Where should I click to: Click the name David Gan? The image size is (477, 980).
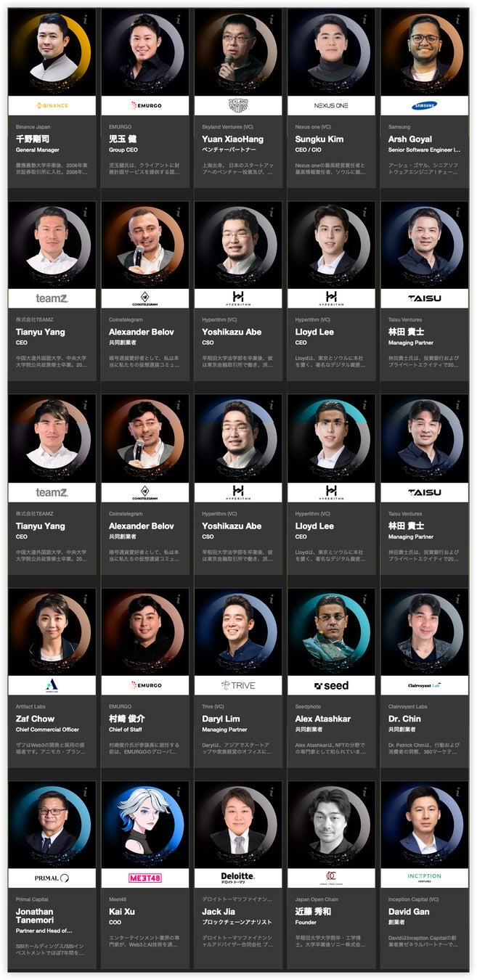point(410,912)
